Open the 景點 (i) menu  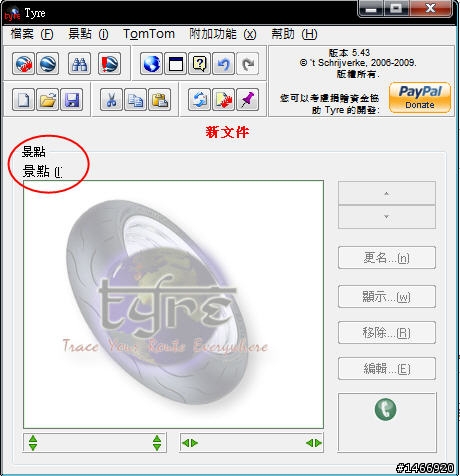pyautogui.click(x=88, y=34)
